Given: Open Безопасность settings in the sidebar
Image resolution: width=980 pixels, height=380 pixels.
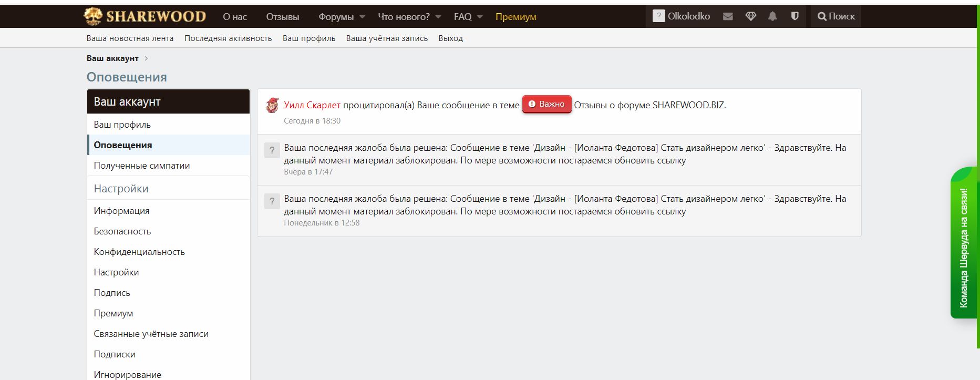Looking at the screenshot, I should (122, 231).
